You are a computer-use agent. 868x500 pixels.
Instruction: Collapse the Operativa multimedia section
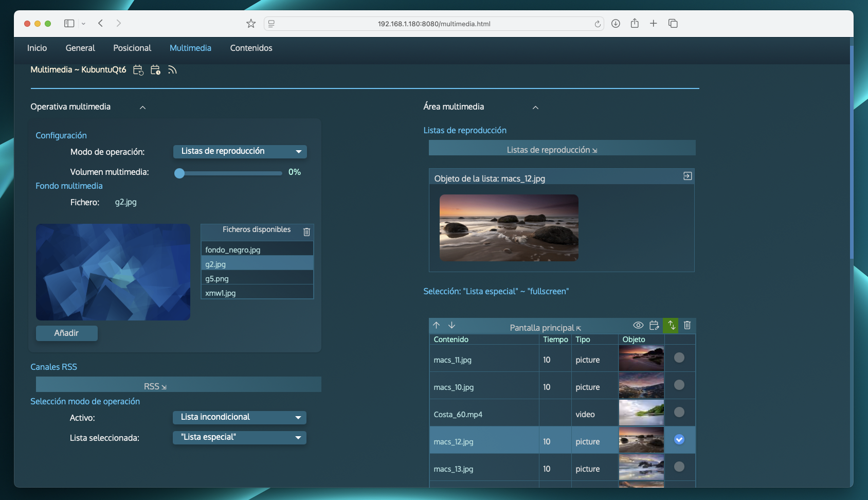(143, 108)
